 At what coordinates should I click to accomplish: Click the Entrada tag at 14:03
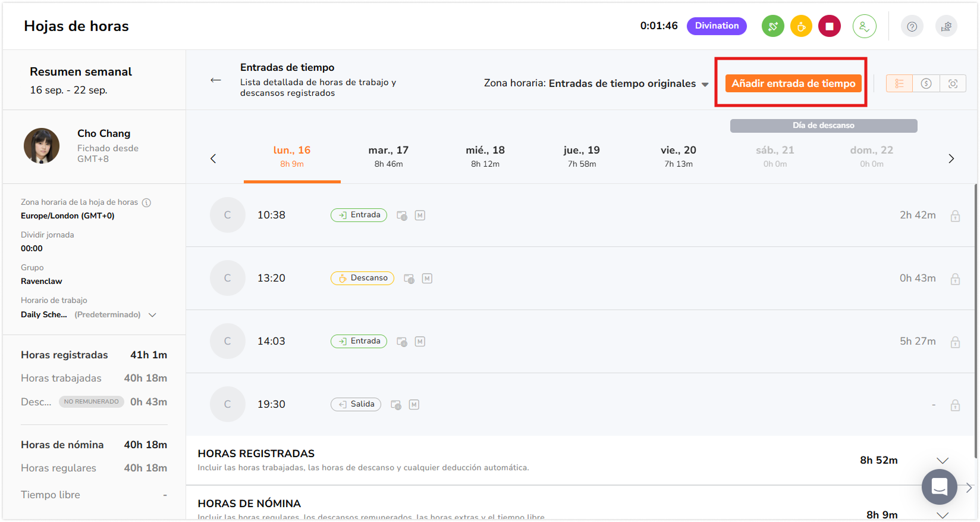359,341
